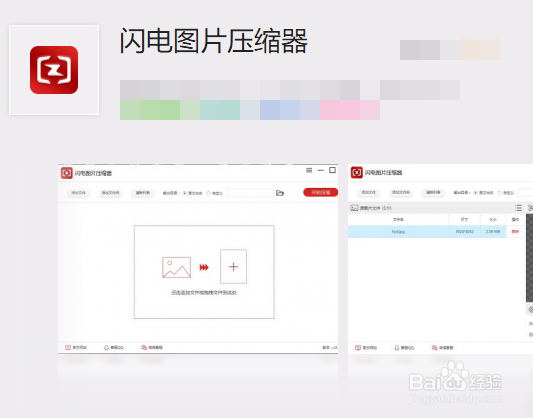Click the file name column header

(398, 220)
